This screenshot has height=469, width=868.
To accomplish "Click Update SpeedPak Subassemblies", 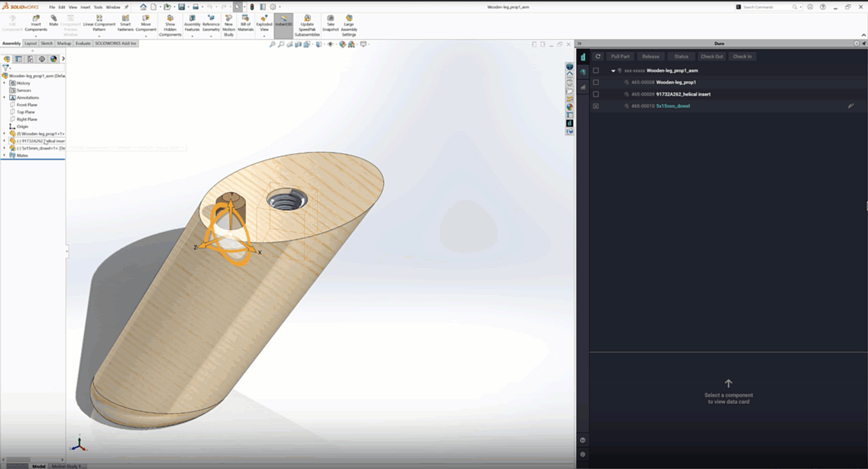I will 307,26.
